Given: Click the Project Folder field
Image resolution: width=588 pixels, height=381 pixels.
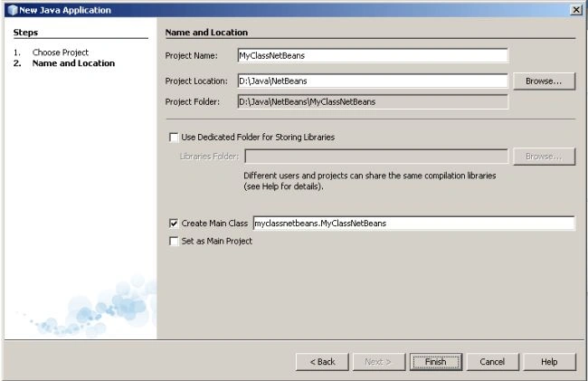Looking at the screenshot, I should tap(373, 101).
